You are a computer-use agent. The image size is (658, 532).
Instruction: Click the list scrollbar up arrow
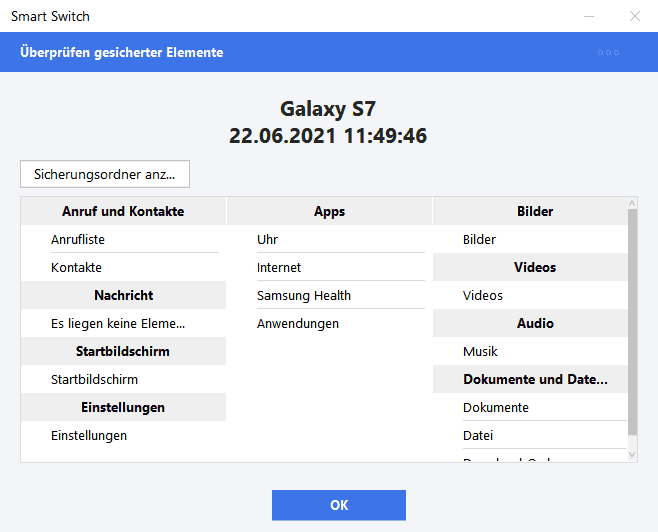click(x=632, y=203)
